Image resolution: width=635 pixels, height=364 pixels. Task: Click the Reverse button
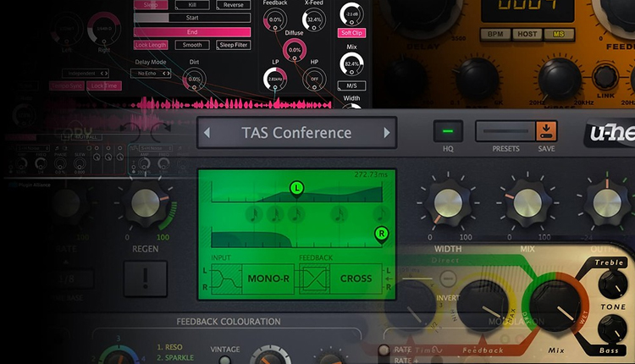coord(234,5)
